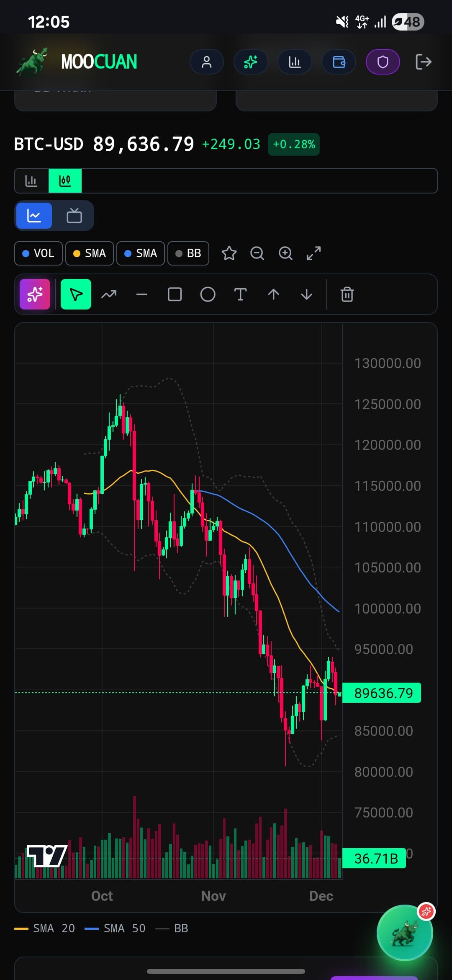Tap the AI sparkle icon in header
The width and height of the screenshot is (452, 980).
[x=251, y=62]
